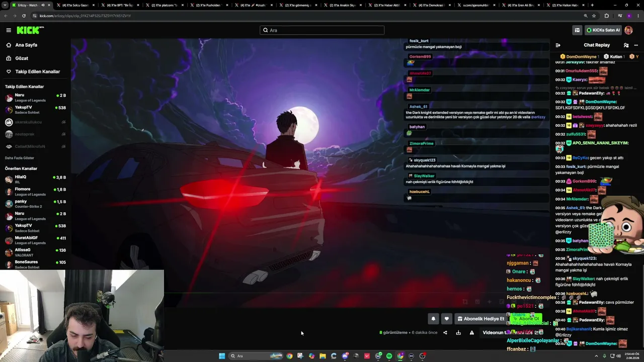This screenshot has height=362, width=644.
Task: Click username ReCyKo in chat replay
Action: 580,158
